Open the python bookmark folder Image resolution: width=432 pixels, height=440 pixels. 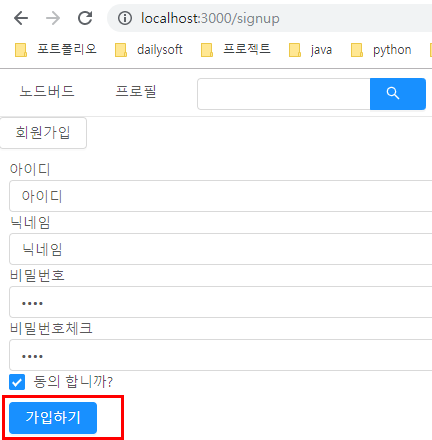(381, 50)
